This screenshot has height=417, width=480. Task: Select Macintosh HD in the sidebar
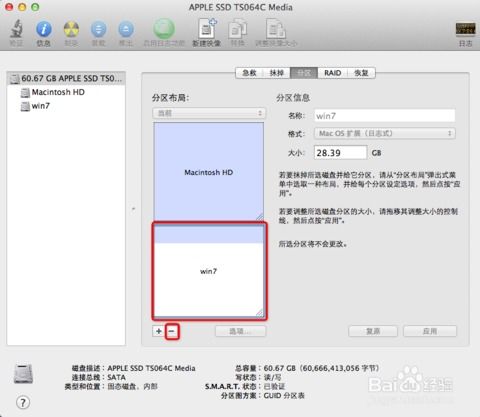[x=58, y=92]
